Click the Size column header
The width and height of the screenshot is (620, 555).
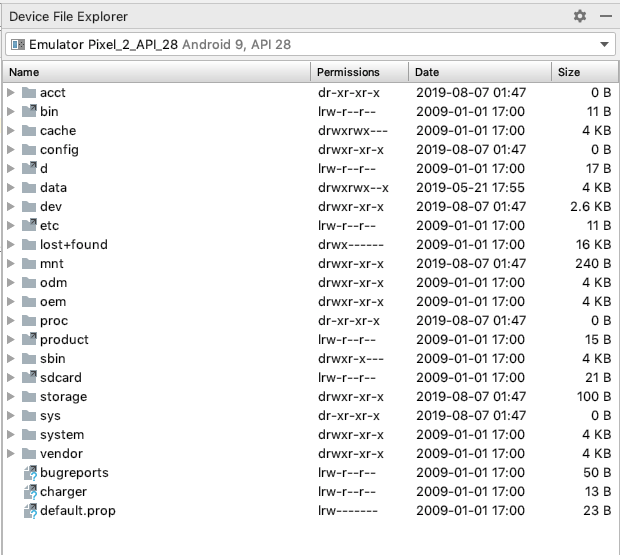point(584,72)
